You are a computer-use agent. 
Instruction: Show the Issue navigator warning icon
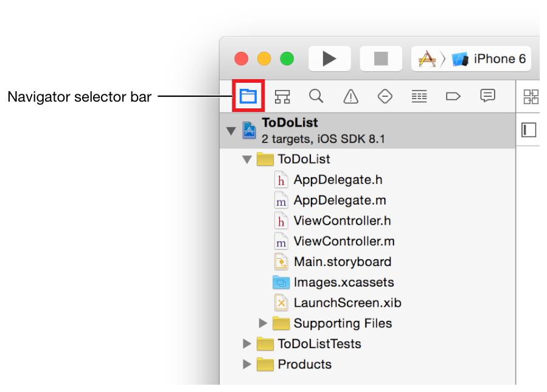pos(350,96)
